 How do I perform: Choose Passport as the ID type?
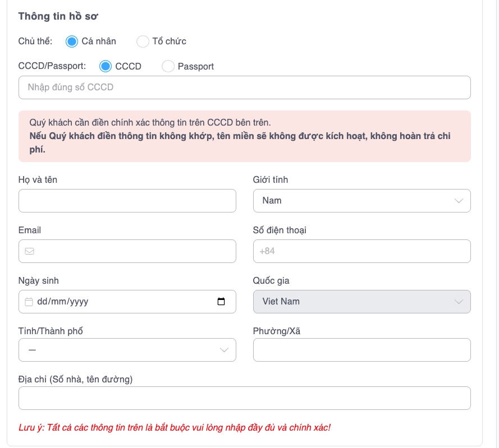(x=168, y=66)
